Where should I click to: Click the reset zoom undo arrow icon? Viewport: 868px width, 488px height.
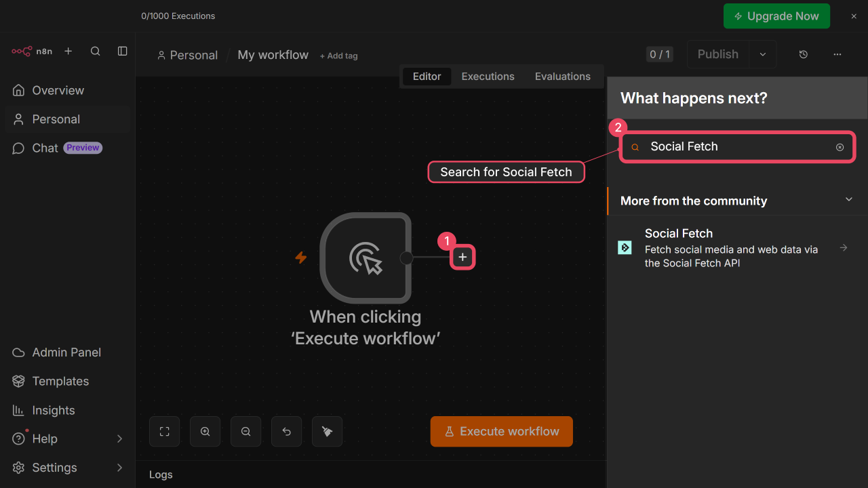[287, 432]
